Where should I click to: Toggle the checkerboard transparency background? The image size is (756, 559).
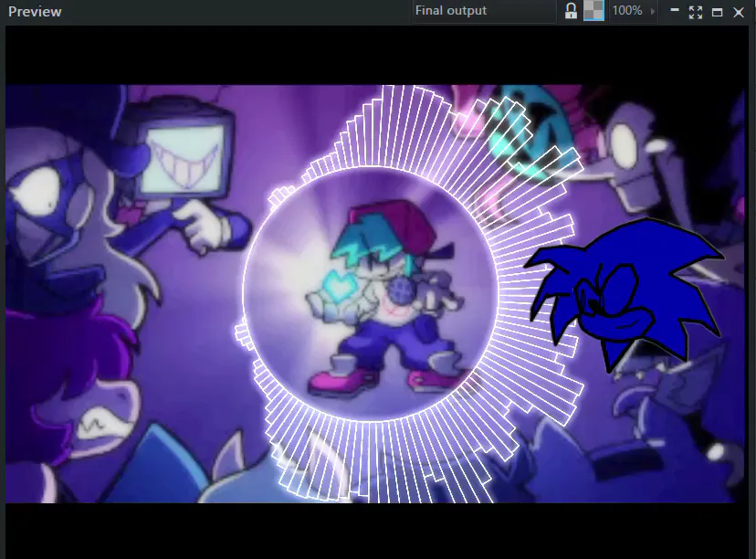click(x=593, y=11)
